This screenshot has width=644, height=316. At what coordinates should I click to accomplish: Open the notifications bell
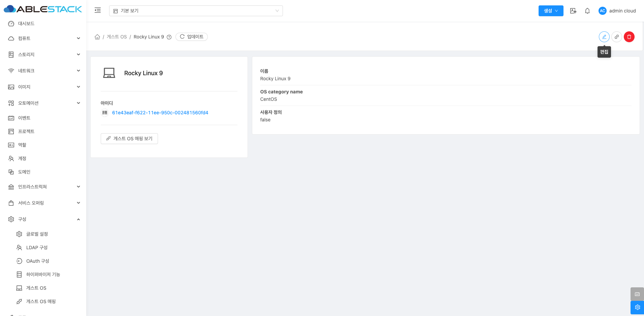pyautogui.click(x=587, y=11)
